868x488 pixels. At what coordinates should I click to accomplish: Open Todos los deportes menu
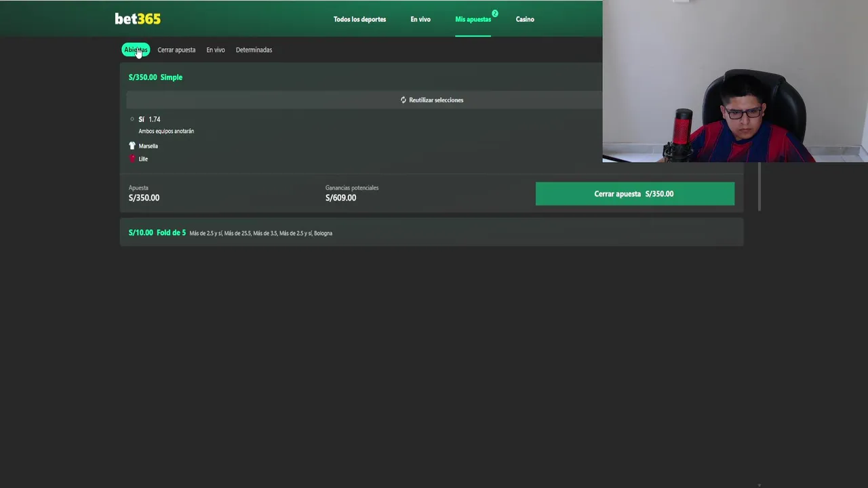[359, 19]
